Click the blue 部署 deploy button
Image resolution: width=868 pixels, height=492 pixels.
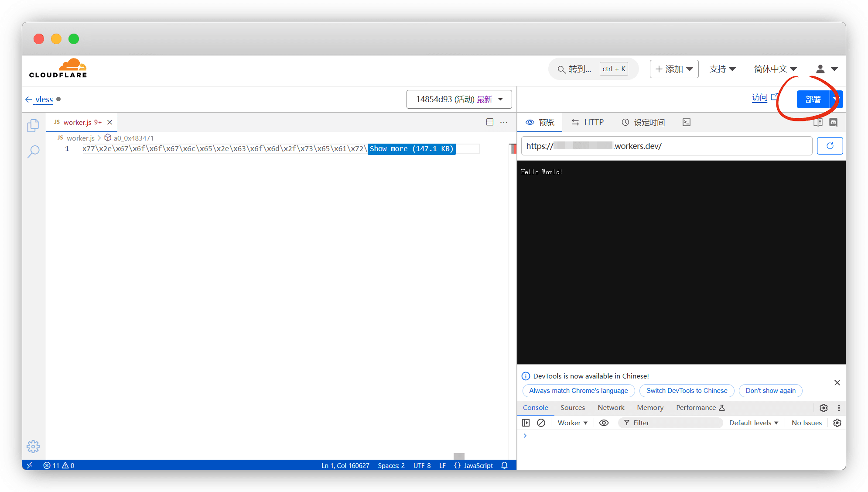coord(813,100)
